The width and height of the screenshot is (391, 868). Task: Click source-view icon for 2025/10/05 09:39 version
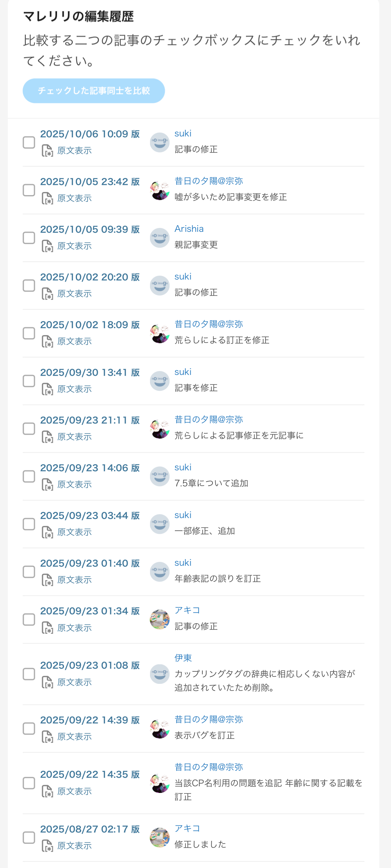[x=47, y=246]
